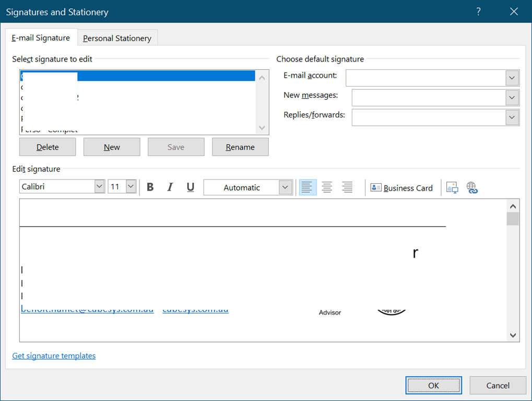532x401 pixels.
Task: Toggle Italic formatting button
Action: tap(170, 187)
